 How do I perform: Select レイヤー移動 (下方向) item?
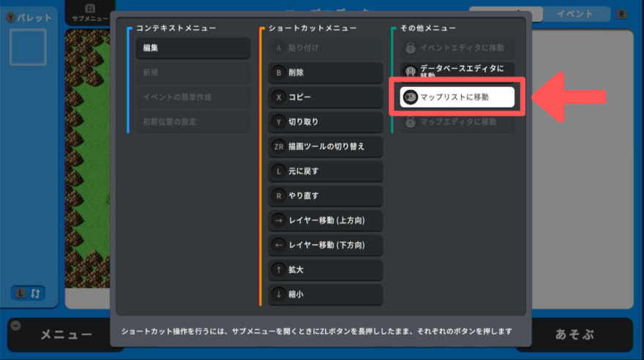point(325,245)
